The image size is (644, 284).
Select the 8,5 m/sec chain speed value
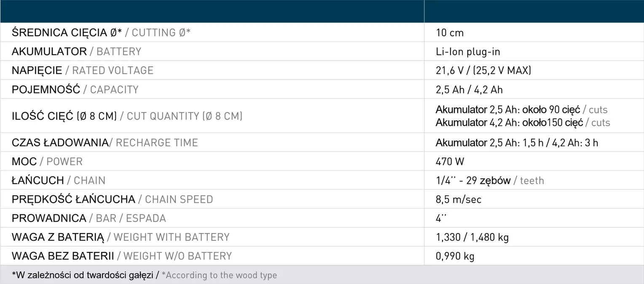coord(459,199)
